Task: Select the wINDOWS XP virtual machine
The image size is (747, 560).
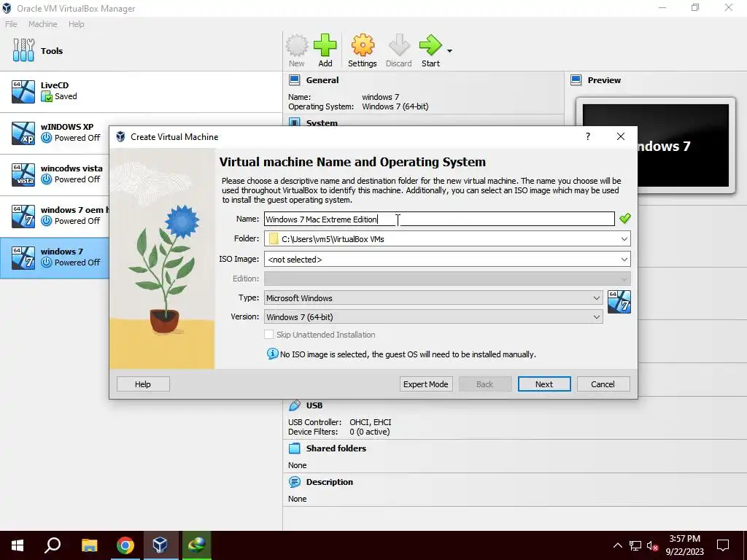Action: point(54,133)
